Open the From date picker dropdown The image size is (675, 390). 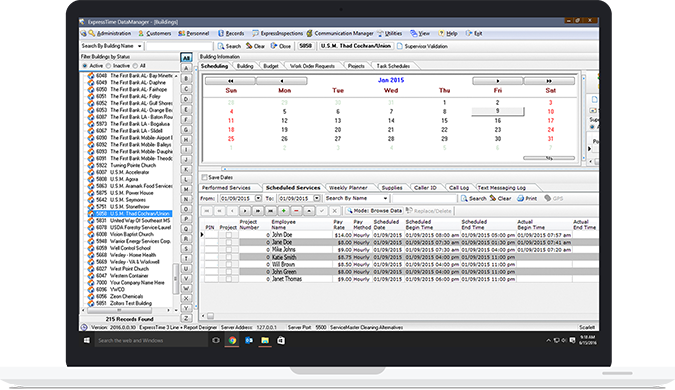258,198
